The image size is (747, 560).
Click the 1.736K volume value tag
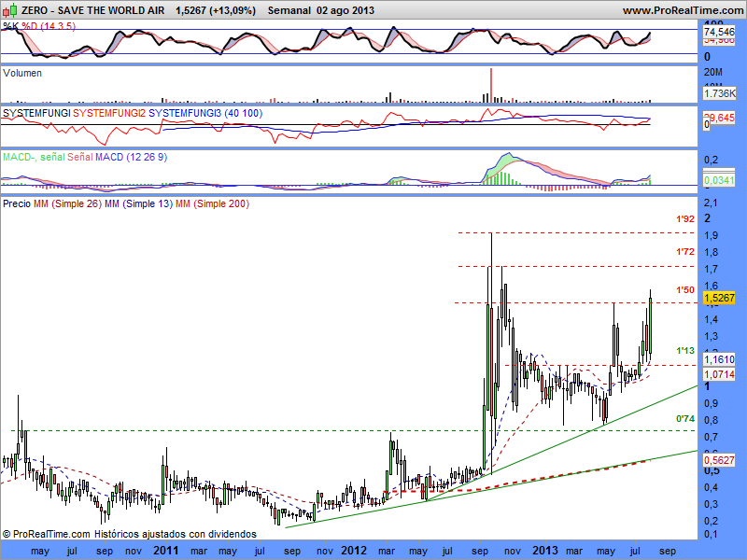point(720,93)
